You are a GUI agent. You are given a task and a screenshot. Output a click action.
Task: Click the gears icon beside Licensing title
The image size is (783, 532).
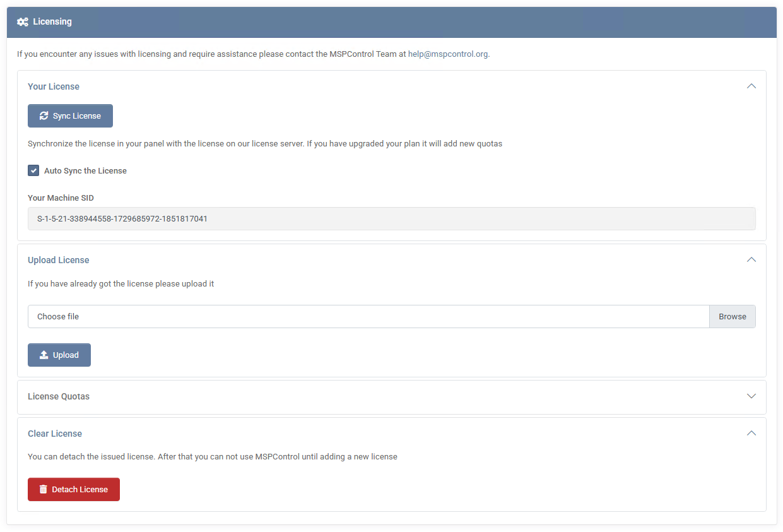(x=22, y=22)
